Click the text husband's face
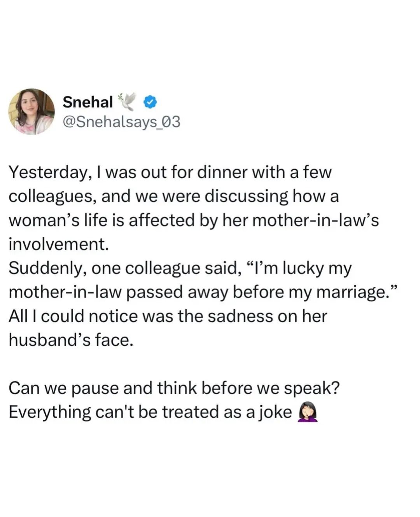The height and width of the screenshot is (517, 420). (71, 340)
